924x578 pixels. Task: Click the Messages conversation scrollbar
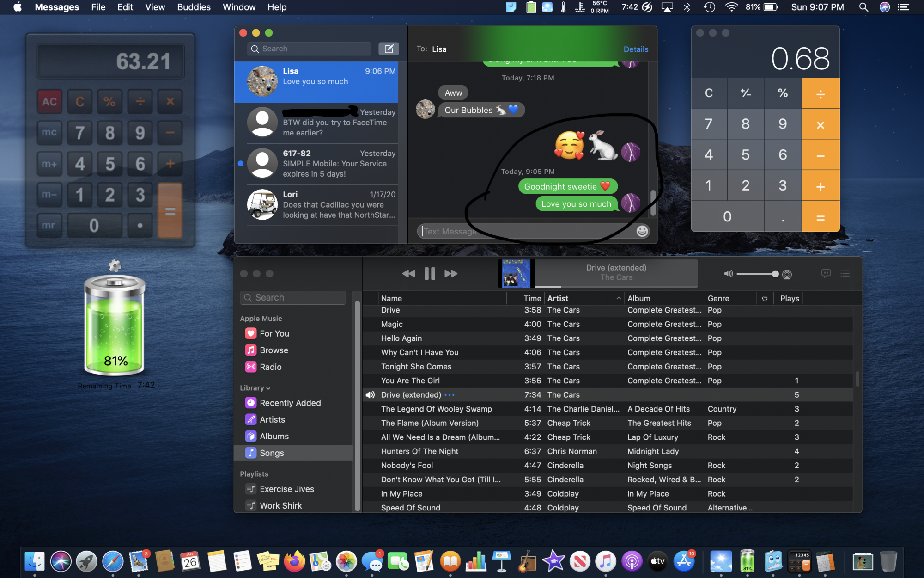pos(653,203)
